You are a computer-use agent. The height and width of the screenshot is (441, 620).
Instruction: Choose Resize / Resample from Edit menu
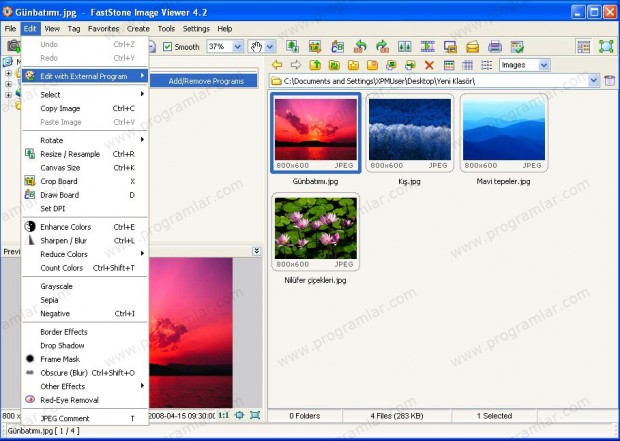click(x=85, y=154)
